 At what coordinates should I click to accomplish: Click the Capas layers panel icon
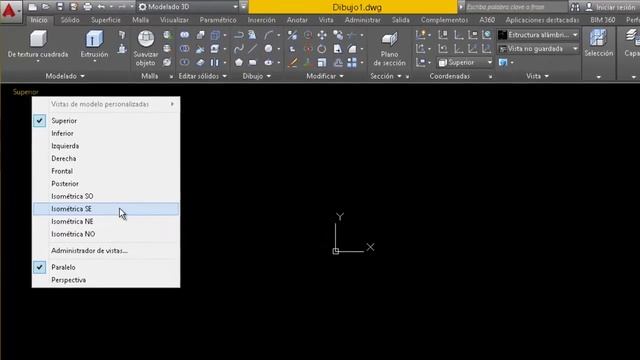(632, 38)
